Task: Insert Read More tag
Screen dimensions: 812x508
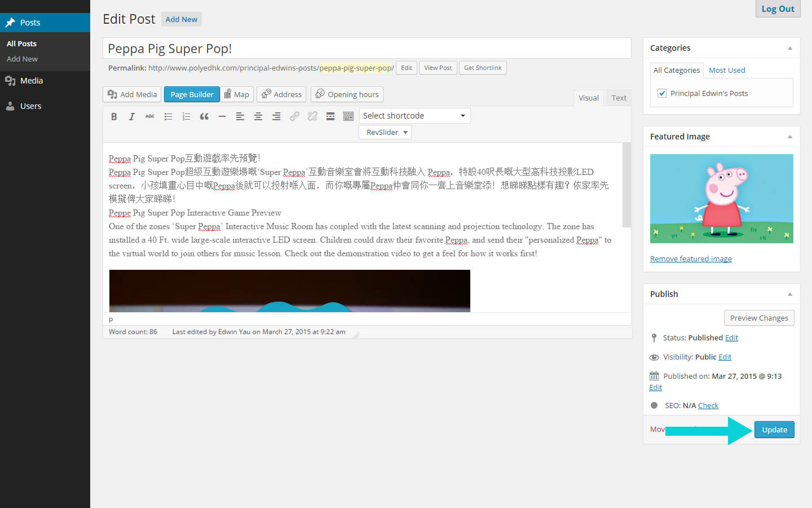Action: coord(330,116)
